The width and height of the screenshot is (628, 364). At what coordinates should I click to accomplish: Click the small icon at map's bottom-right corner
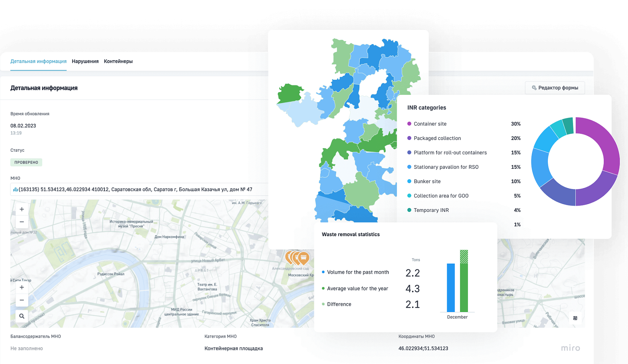pyautogui.click(x=575, y=318)
